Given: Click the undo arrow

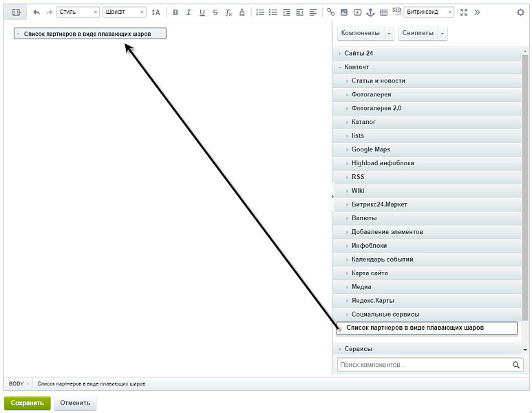Looking at the screenshot, I should 36,12.
